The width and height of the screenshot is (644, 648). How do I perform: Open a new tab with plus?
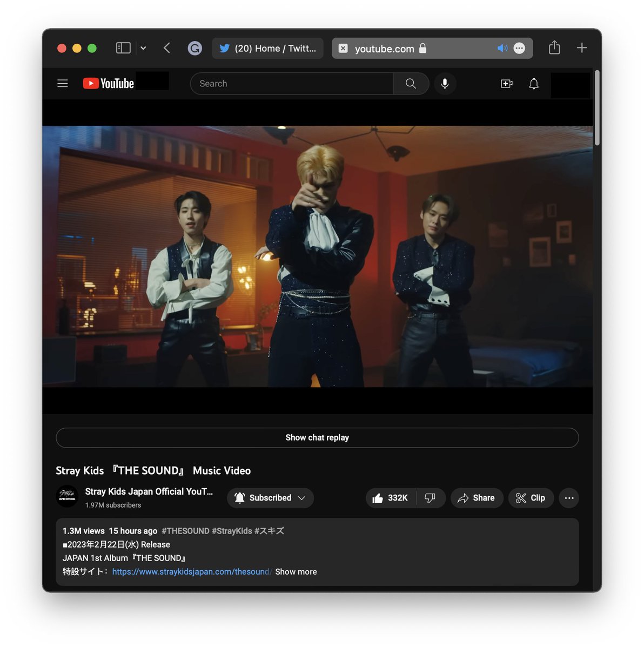tap(582, 48)
